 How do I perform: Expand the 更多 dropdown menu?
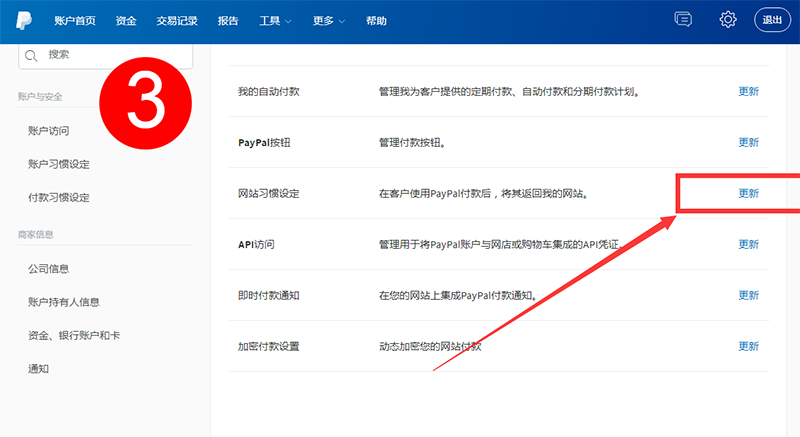[x=327, y=20]
